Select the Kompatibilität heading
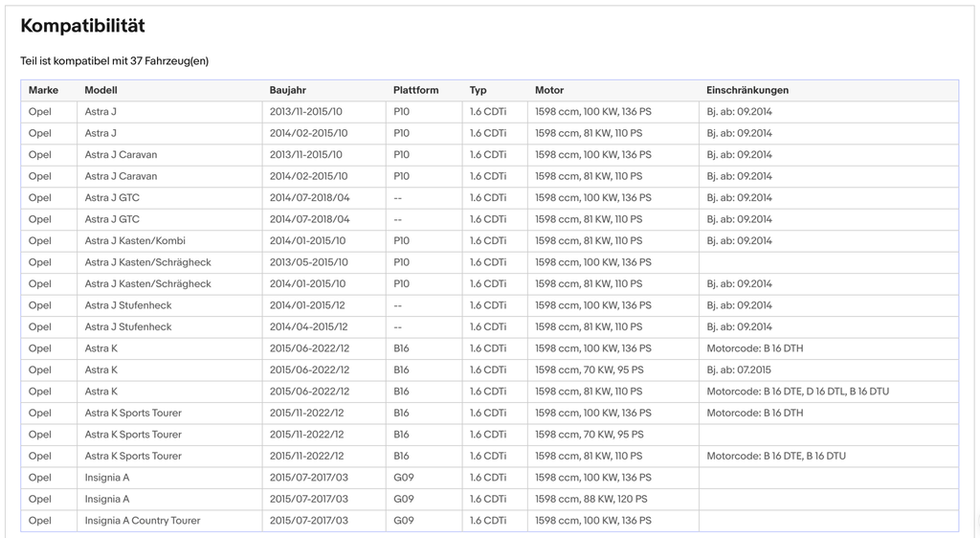The image size is (980, 538). 82,26
